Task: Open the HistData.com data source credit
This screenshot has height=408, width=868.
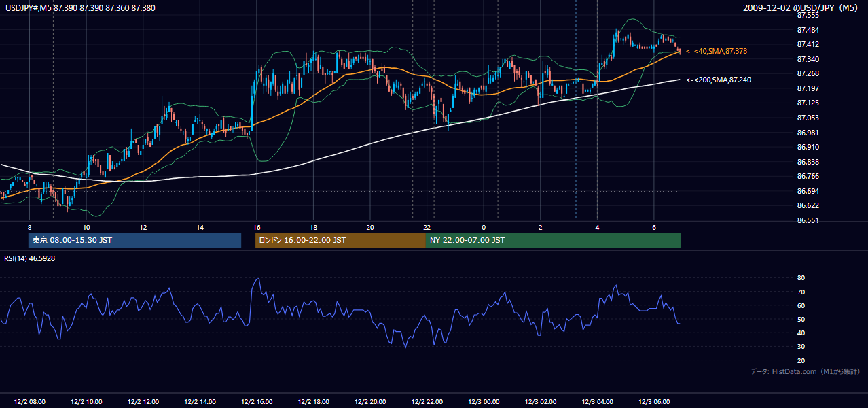Action: pos(806,371)
